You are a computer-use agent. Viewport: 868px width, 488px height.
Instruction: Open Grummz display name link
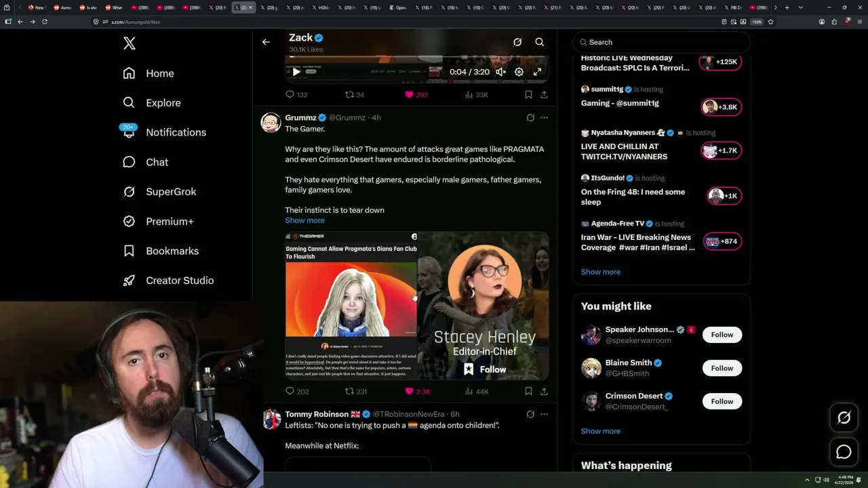300,117
